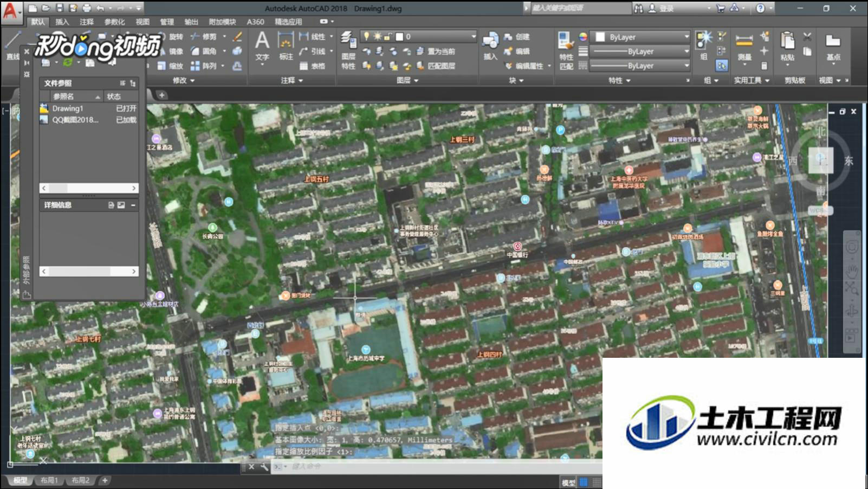Open the 插入 ribbon tab
The height and width of the screenshot is (489, 868).
point(62,22)
